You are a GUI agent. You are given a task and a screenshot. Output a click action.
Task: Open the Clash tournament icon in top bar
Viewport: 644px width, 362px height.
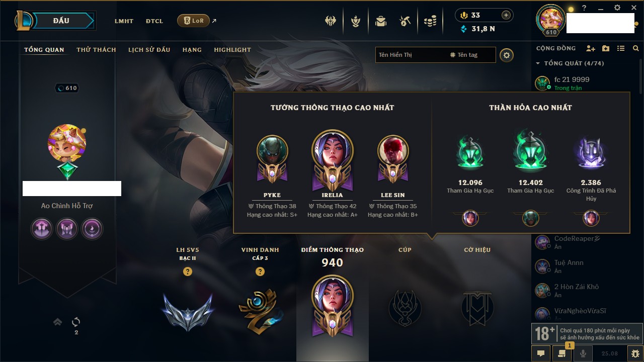coord(331,21)
